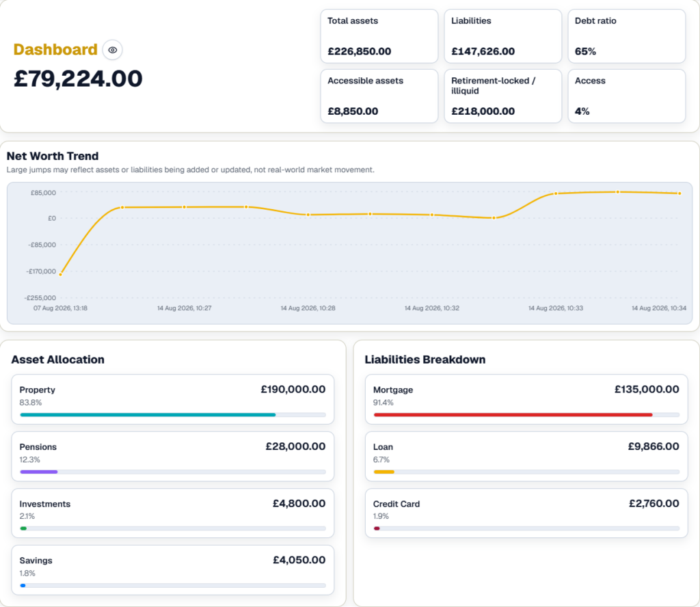This screenshot has height=607, width=700.
Task: Select the Access percentage card
Action: [x=626, y=96]
